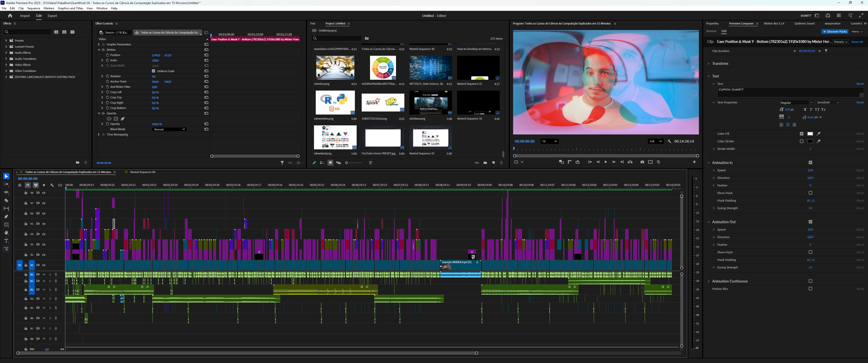Click the white Color Fill swatch
This screenshot has width=868, height=363.
click(810, 134)
